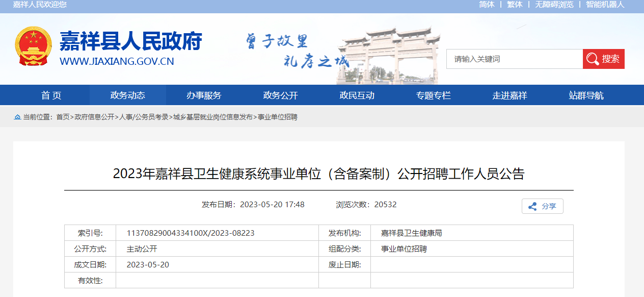Click the WWW.JIAXIANG.GOV.CN web address text
The width and height of the screenshot is (644, 297).
tap(117, 62)
